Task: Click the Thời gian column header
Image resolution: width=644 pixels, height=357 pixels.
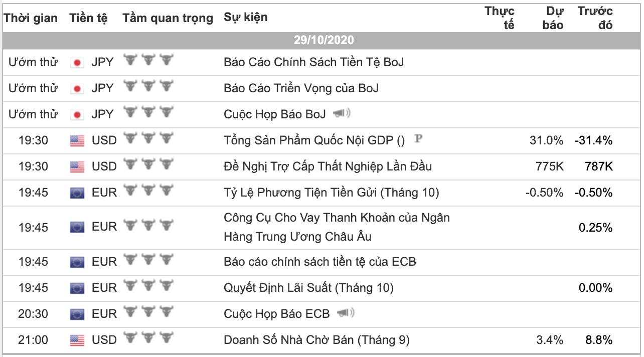Action: click(31, 19)
